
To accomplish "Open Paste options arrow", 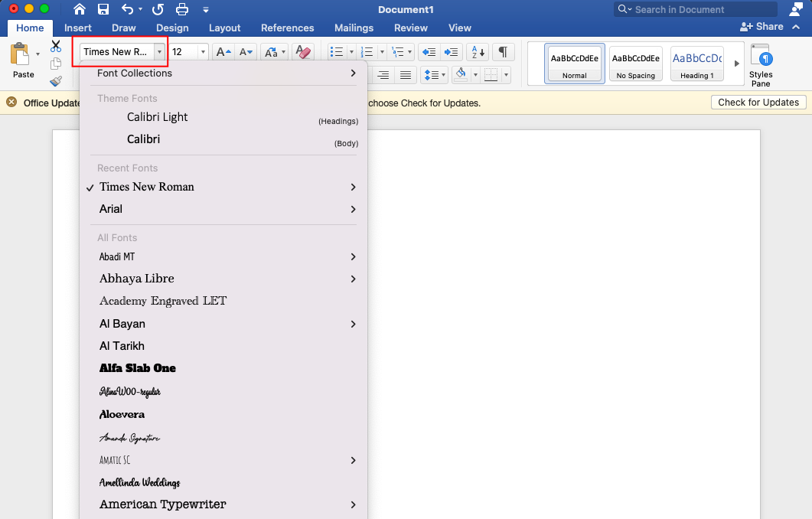I will tap(38, 54).
